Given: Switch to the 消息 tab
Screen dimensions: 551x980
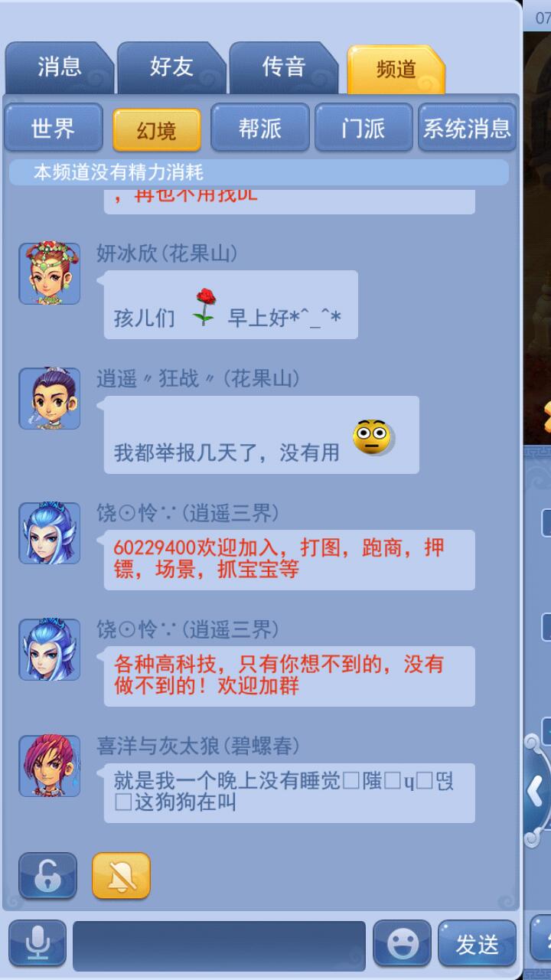Looking at the screenshot, I should 60,67.
